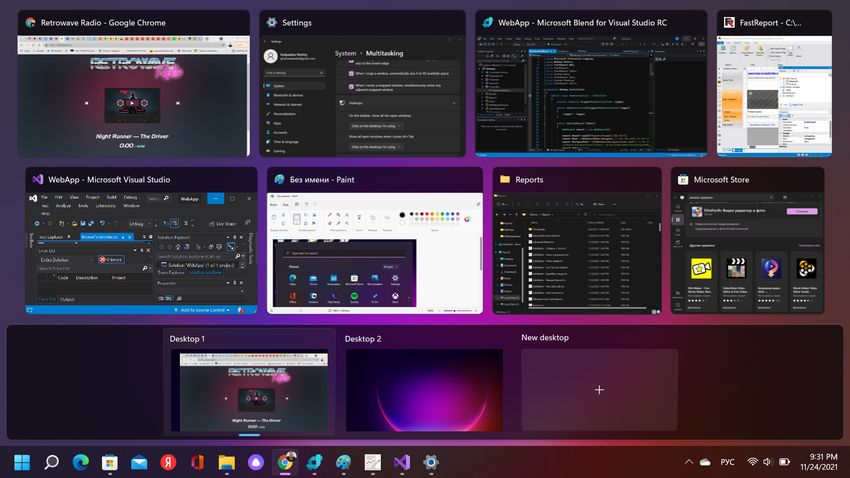Open the Settings gear in taskbar
The image size is (850, 478).
click(x=431, y=462)
